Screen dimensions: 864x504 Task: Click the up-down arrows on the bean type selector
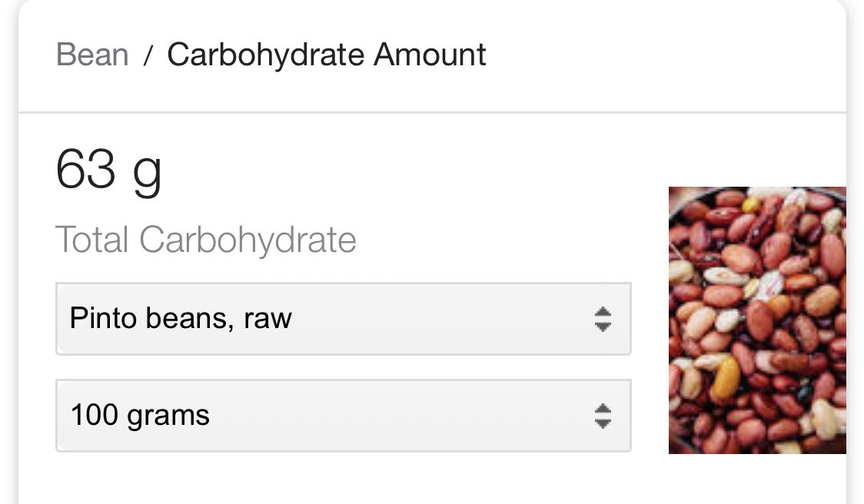603,319
